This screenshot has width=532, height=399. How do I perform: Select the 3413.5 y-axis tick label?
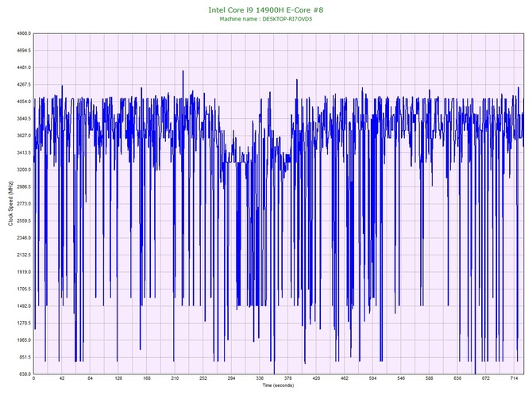point(23,153)
